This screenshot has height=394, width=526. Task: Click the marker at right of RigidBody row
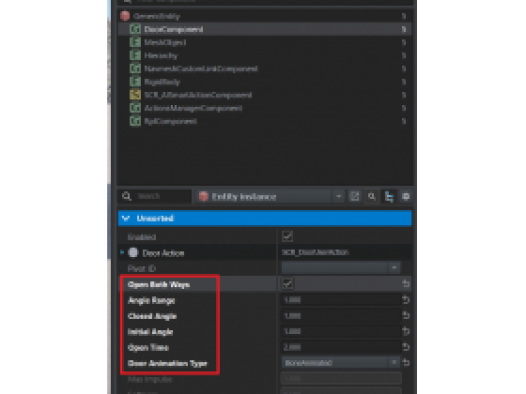404,82
